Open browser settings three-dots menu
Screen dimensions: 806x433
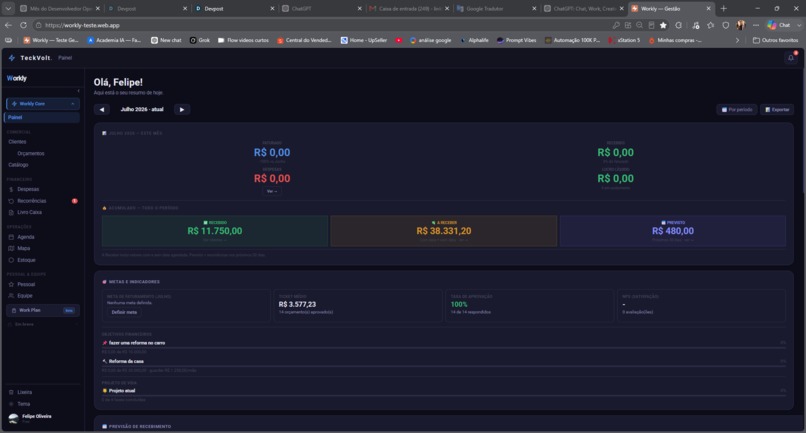click(x=756, y=25)
